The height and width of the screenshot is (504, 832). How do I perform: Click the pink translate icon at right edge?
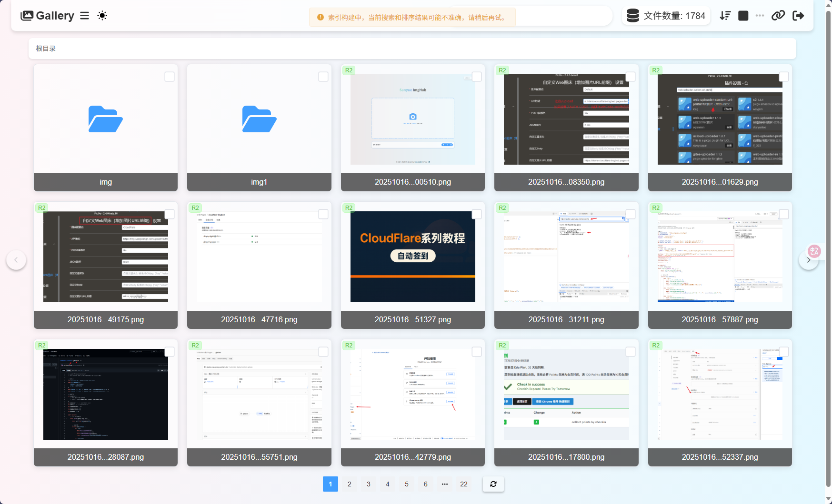coord(814,251)
